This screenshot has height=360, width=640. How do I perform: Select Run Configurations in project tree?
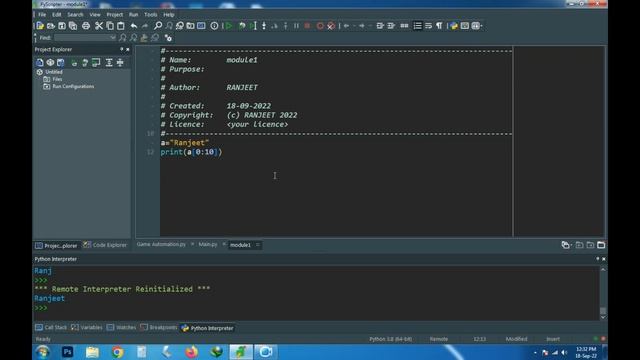click(x=73, y=87)
